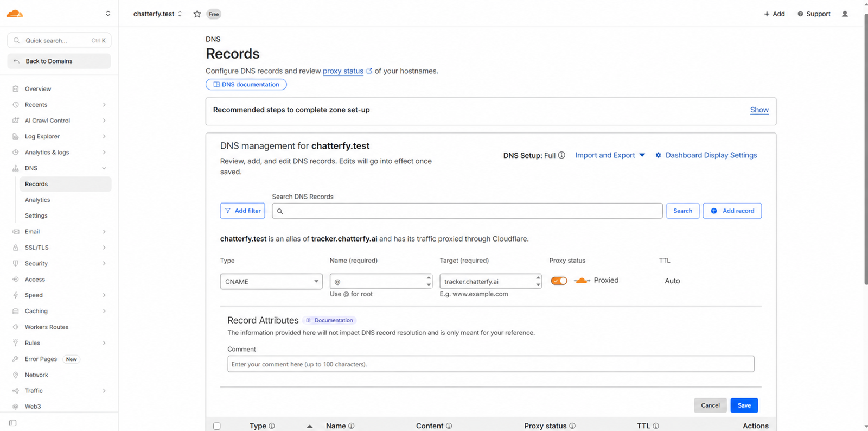Expand the Recents sidebar section
The height and width of the screenshot is (431, 868).
(x=104, y=105)
